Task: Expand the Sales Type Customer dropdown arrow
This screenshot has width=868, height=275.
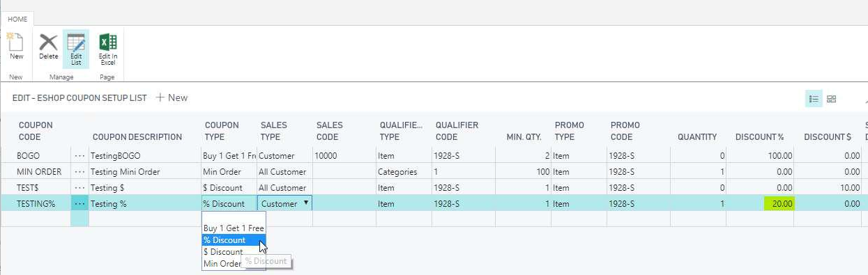Action: pos(305,203)
